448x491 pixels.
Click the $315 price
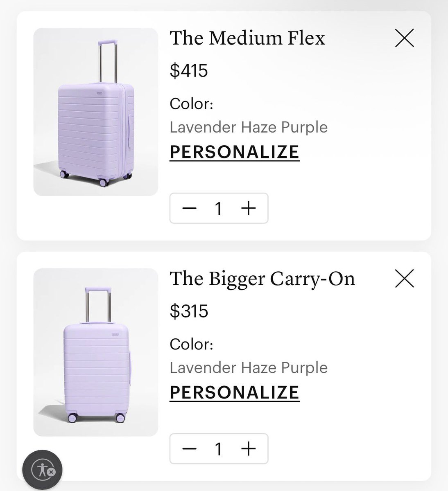(x=189, y=311)
